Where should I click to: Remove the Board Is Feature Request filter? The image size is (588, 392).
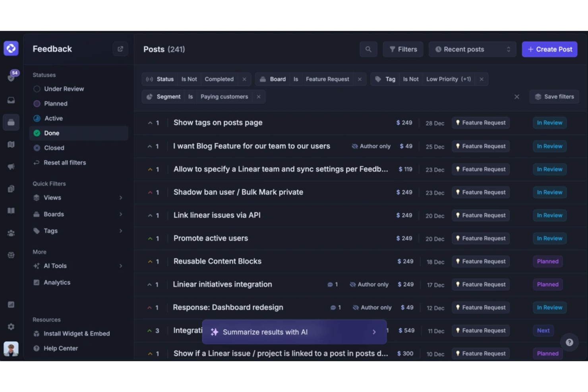pyautogui.click(x=360, y=79)
